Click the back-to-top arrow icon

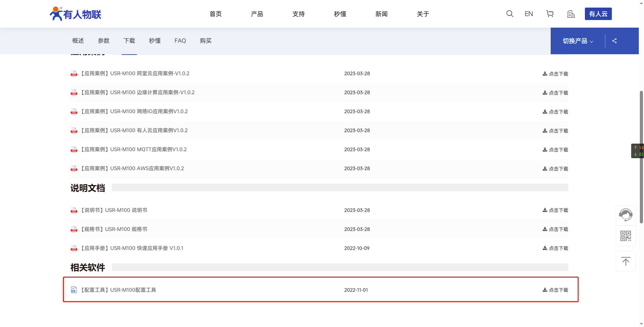626,261
